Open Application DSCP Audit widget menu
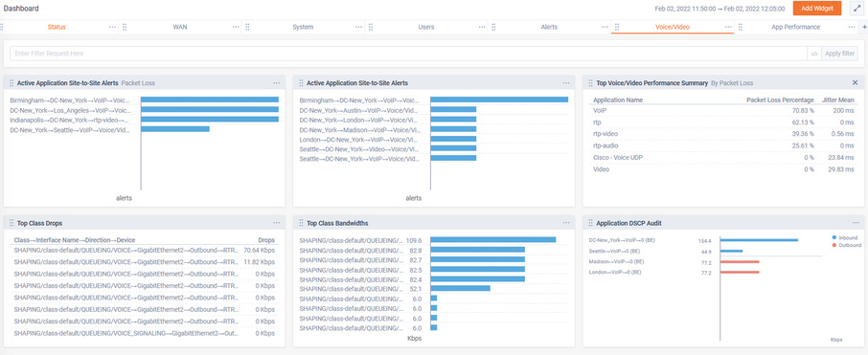Viewport: 868px width, 355px height. (856, 223)
